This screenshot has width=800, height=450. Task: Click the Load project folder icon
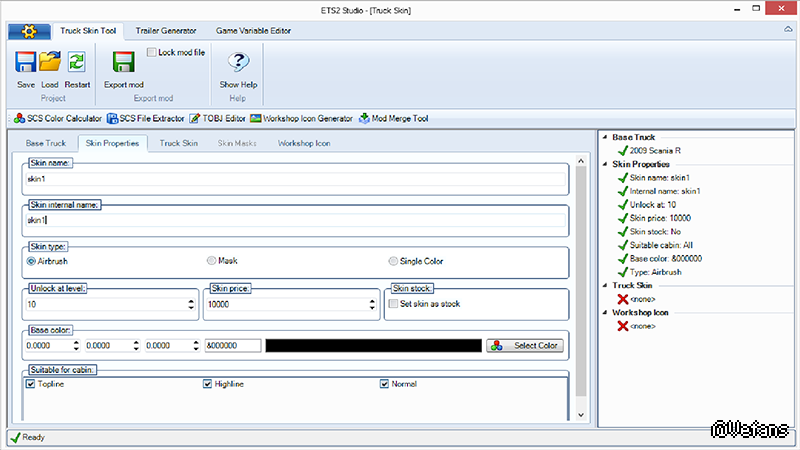click(x=50, y=64)
